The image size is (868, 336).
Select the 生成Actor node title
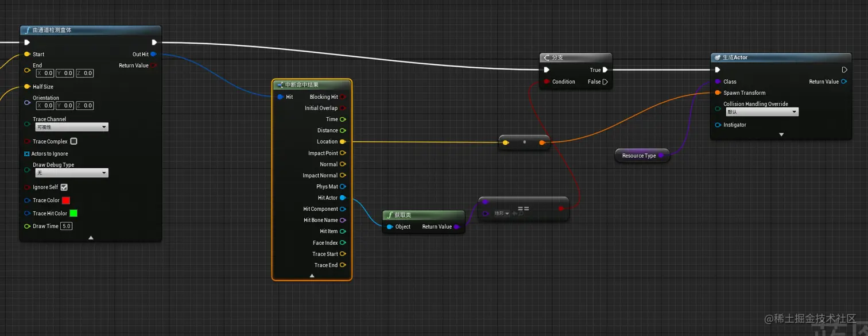click(x=735, y=57)
